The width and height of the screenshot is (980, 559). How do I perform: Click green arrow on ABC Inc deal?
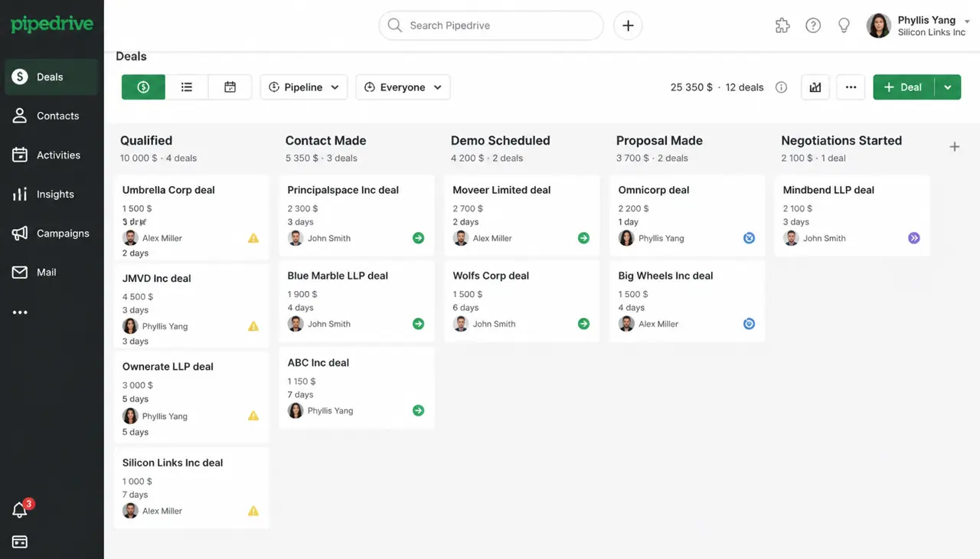click(x=418, y=410)
